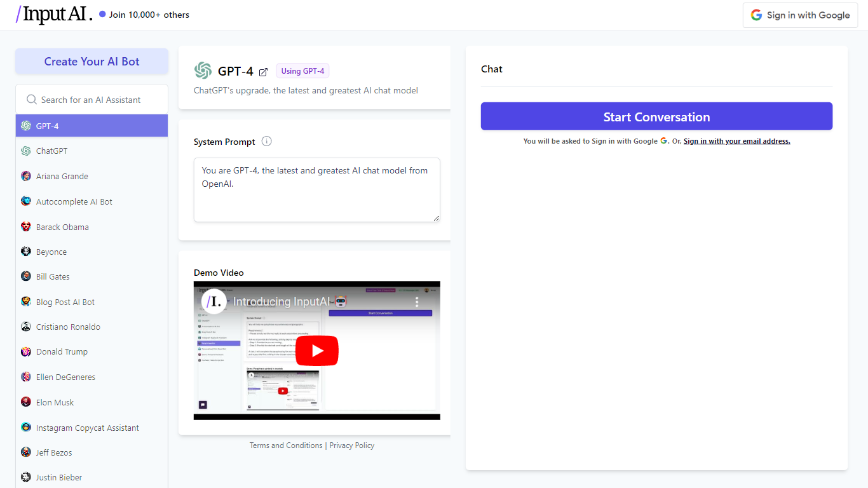Click Barack Obama's avatar
The width and height of the screenshot is (868, 488).
click(26, 227)
